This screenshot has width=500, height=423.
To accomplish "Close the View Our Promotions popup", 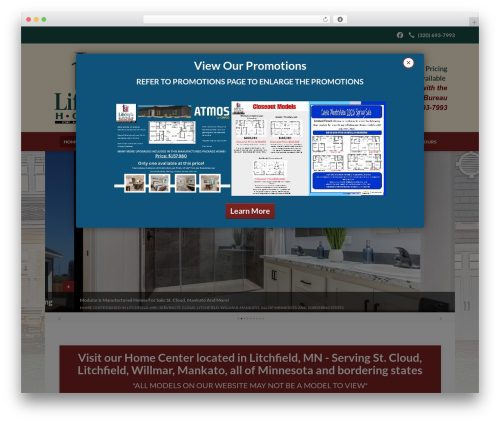I will pyautogui.click(x=408, y=63).
